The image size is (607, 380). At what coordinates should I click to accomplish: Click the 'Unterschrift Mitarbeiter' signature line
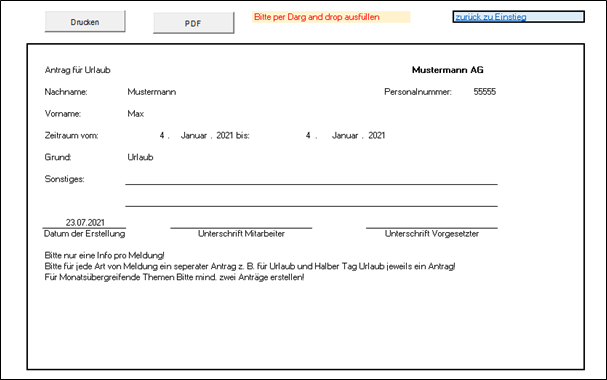point(241,228)
